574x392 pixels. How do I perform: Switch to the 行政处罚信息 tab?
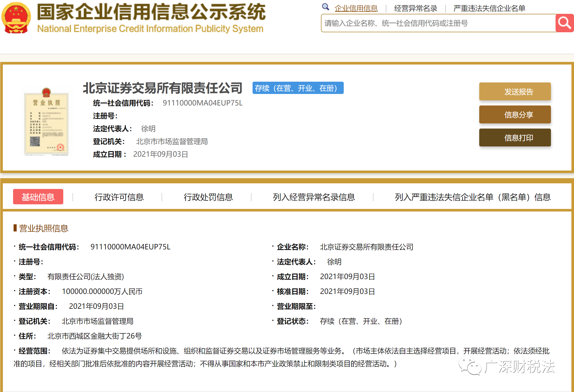pyautogui.click(x=208, y=197)
